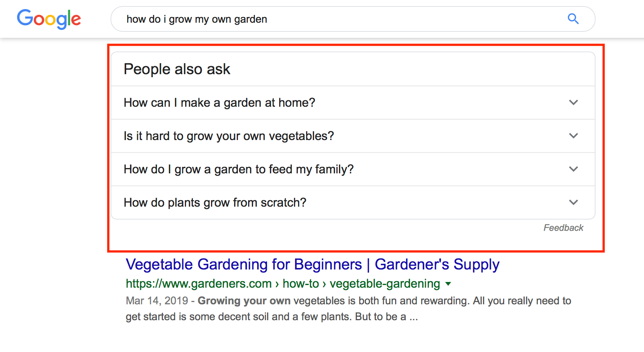Screen dimensions: 644x352
Task: Click the text 'How do plants grow from scratch?'
Action: tap(215, 202)
